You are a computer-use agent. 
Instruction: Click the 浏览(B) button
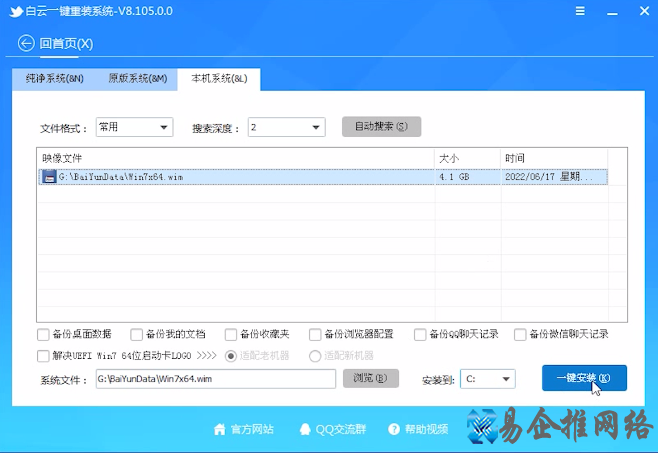tap(371, 378)
